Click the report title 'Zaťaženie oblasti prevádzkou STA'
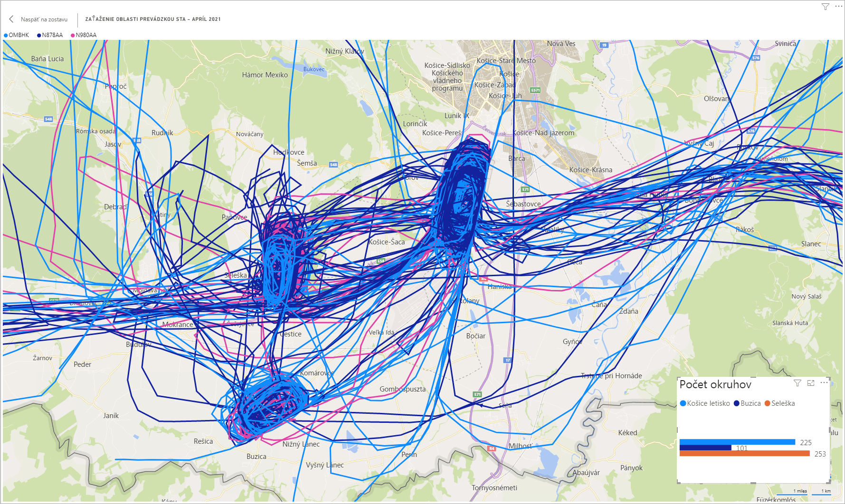Image resolution: width=845 pixels, height=504 pixels. 152,19
